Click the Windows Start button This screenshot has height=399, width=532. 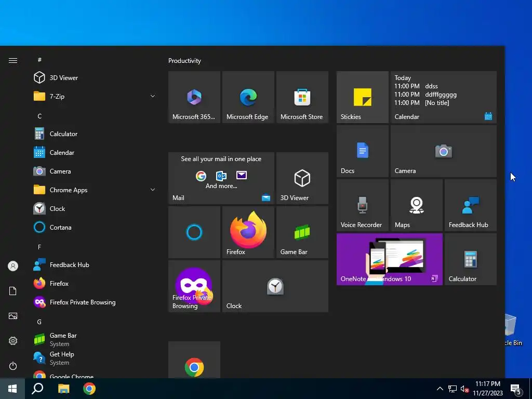12,389
